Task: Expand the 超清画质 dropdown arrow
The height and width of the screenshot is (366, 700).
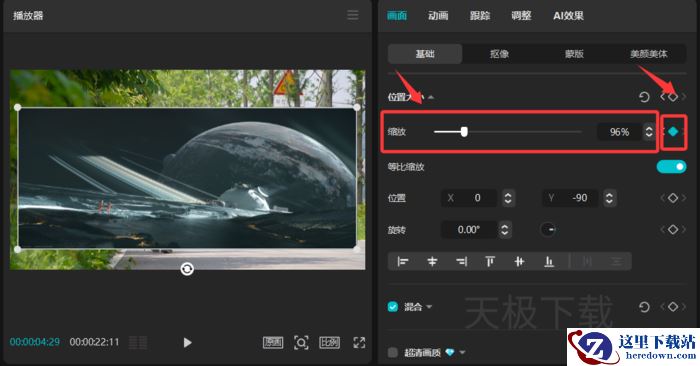Action: tap(462, 353)
